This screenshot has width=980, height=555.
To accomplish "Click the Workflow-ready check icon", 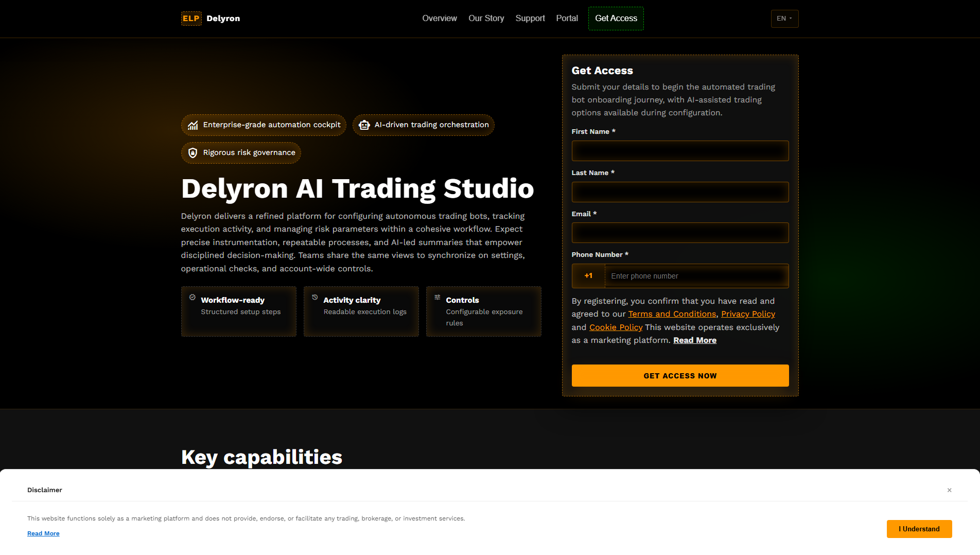I will (x=192, y=297).
